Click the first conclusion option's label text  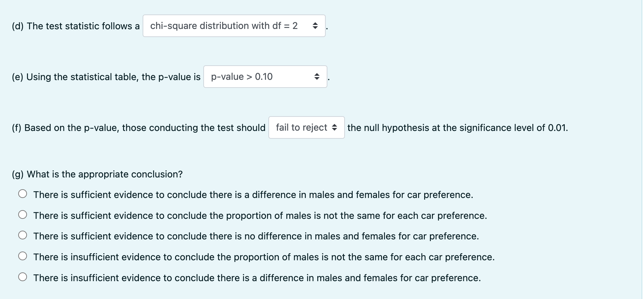point(253,195)
